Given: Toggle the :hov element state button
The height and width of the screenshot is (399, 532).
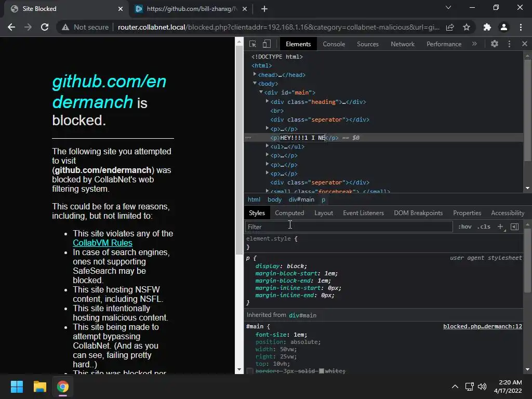Looking at the screenshot, I should (x=464, y=227).
